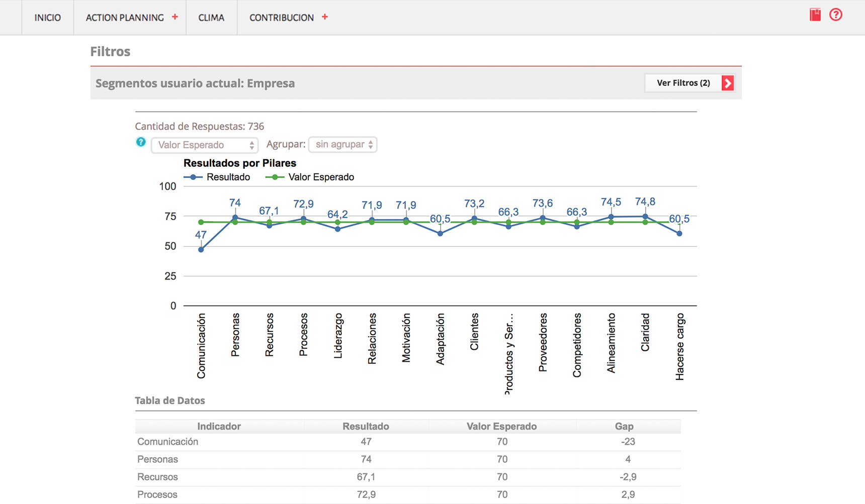Select 'Indicador' column header

(219, 426)
